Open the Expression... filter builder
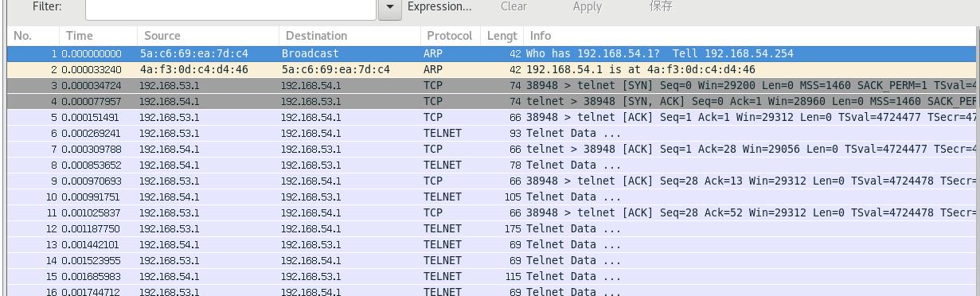The width and height of the screenshot is (980, 296). [439, 6]
